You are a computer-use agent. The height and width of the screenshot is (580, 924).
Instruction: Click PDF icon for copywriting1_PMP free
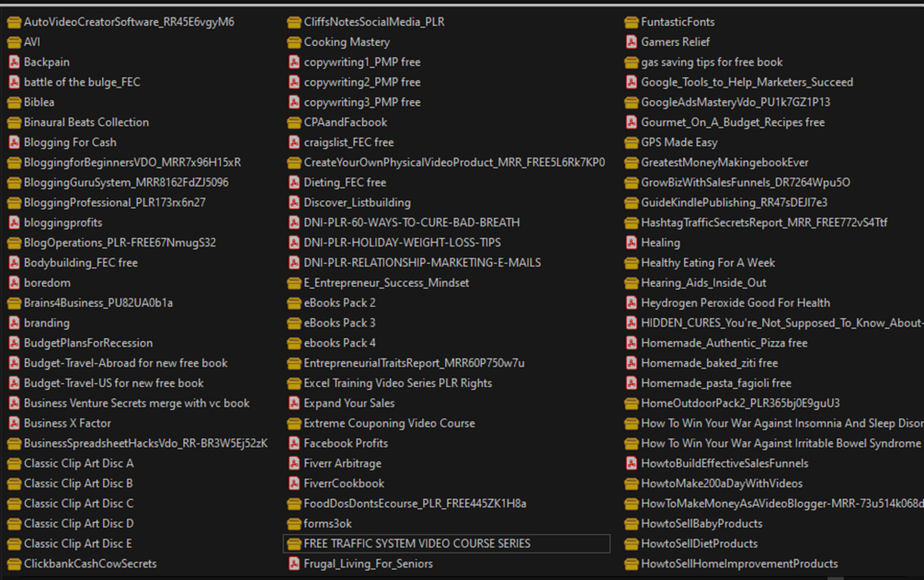[x=294, y=63]
